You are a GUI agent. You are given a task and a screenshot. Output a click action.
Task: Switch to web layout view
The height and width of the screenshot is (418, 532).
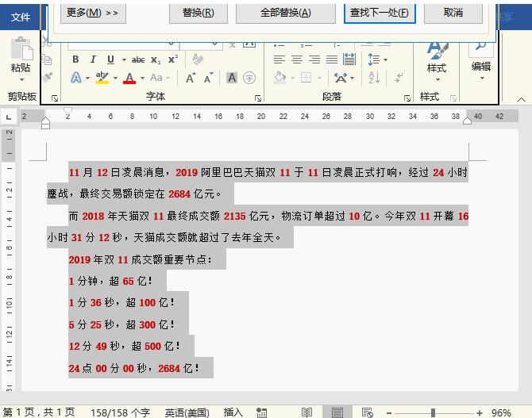(x=367, y=412)
